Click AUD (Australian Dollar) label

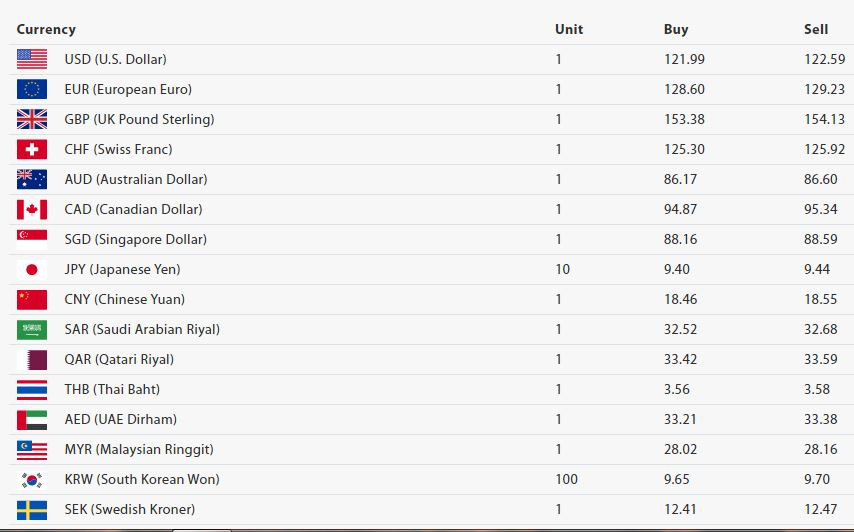pyautogui.click(x=136, y=179)
